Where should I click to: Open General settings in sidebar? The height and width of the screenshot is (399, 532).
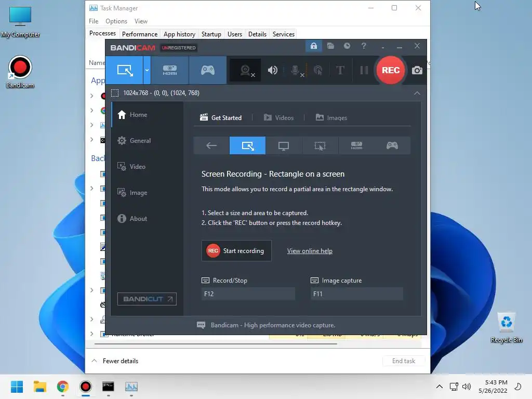[147, 140]
